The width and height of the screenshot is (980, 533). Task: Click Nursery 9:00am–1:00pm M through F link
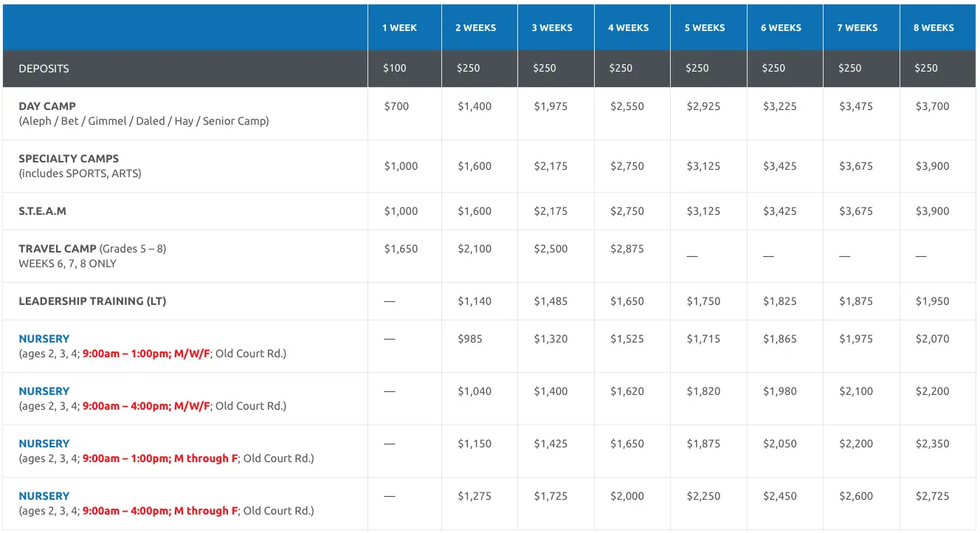pyautogui.click(x=44, y=444)
